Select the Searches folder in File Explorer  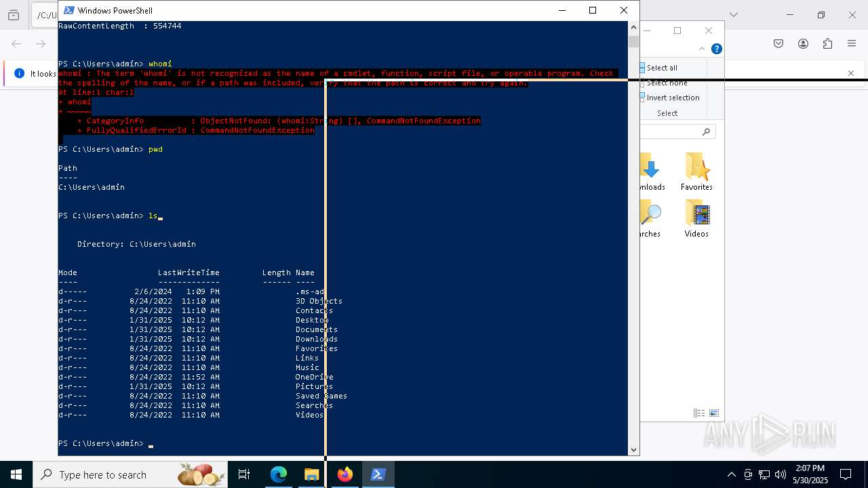click(x=651, y=219)
